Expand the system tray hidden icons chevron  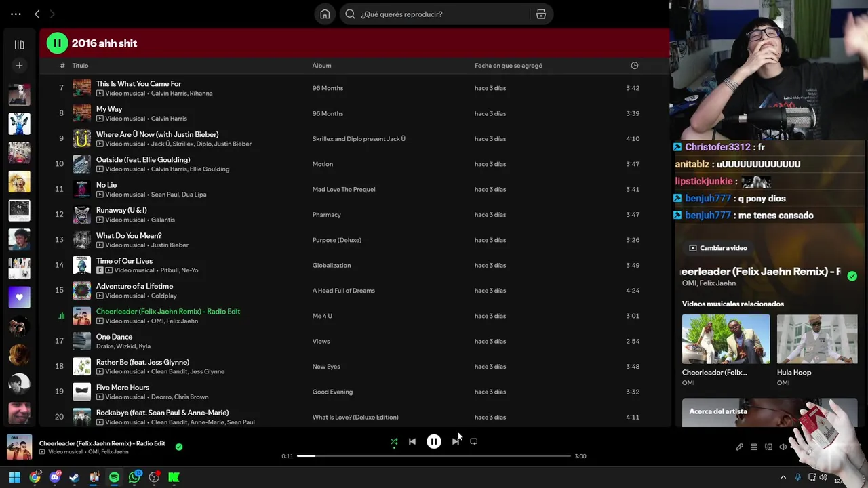coord(783,477)
